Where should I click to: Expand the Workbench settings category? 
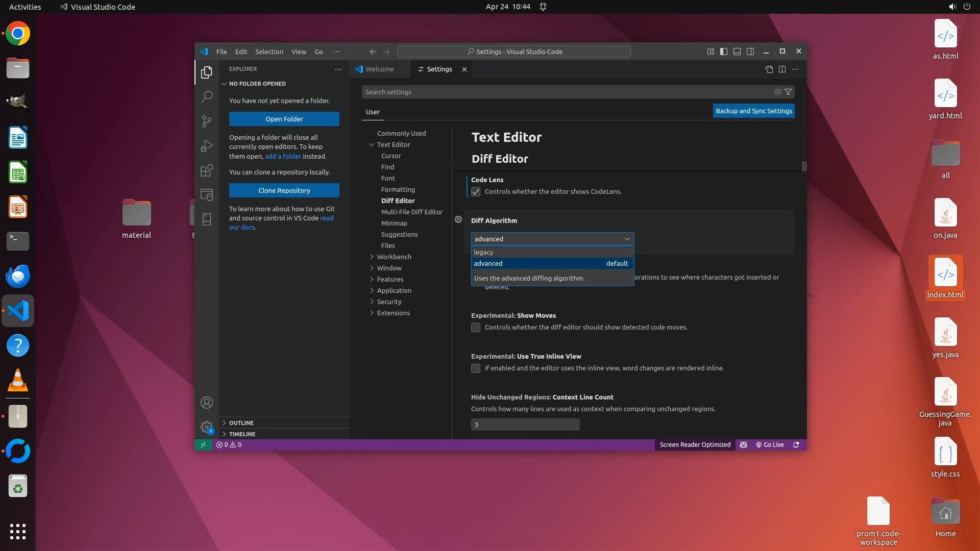394,257
